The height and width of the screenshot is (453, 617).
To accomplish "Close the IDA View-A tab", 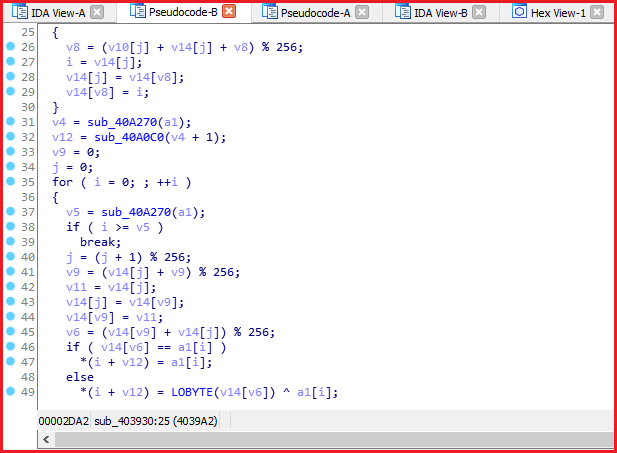I will click(x=97, y=13).
